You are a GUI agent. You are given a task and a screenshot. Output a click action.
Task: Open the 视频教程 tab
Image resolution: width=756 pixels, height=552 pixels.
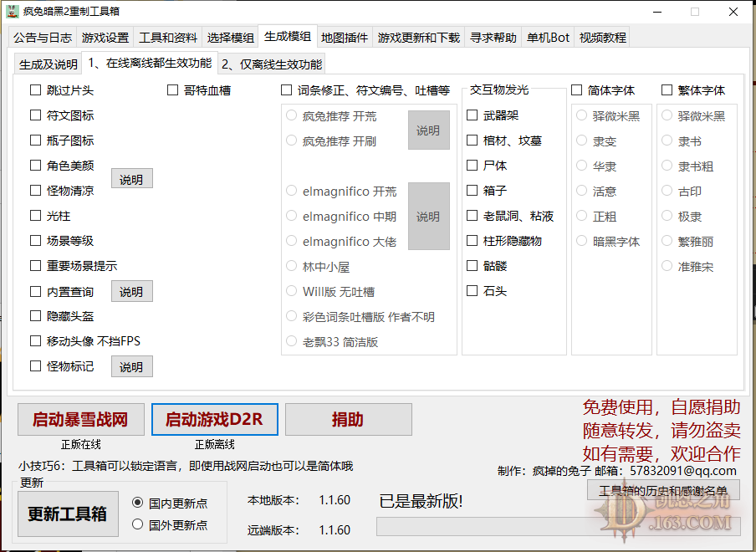(603, 38)
